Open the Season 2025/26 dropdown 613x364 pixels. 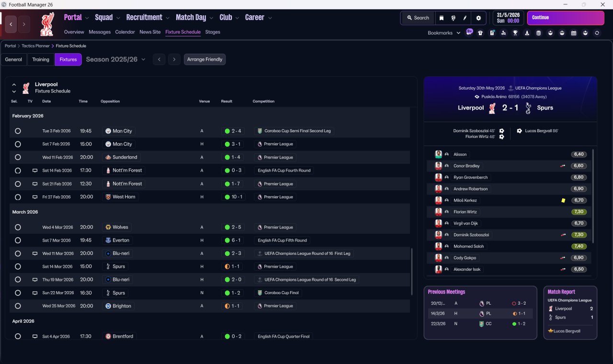coord(115,59)
